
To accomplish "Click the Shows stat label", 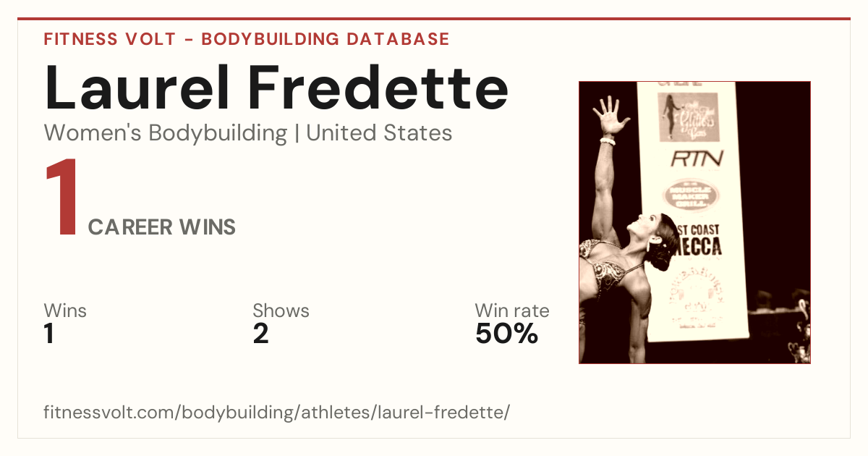I will (x=281, y=311).
